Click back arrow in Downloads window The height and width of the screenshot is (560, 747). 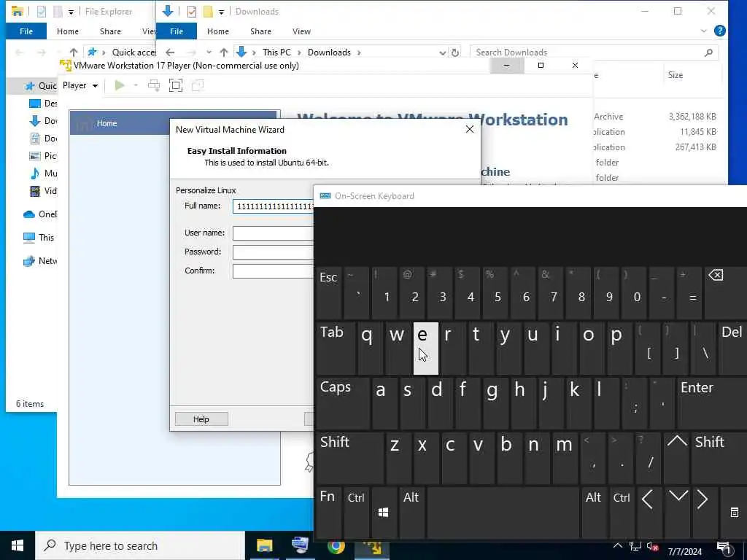click(170, 52)
